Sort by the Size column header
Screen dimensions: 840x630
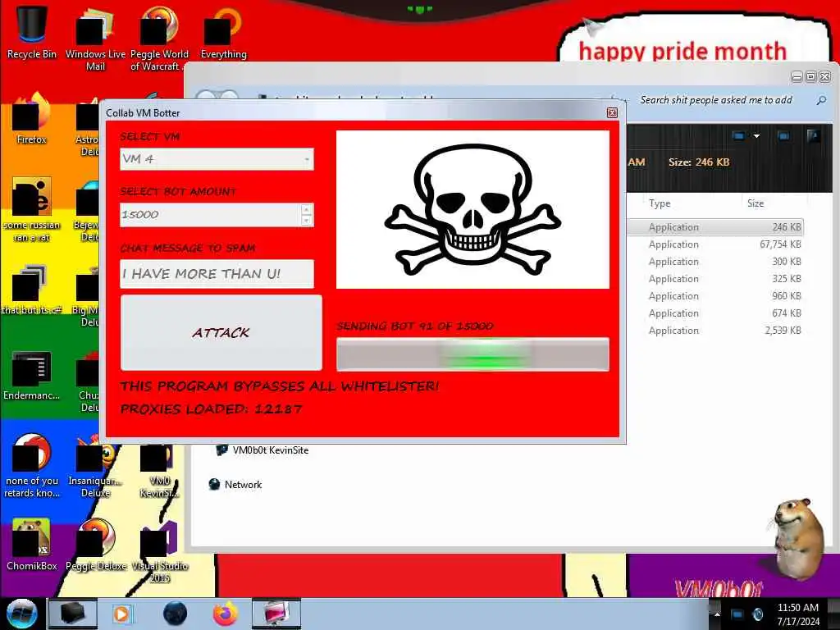point(756,203)
